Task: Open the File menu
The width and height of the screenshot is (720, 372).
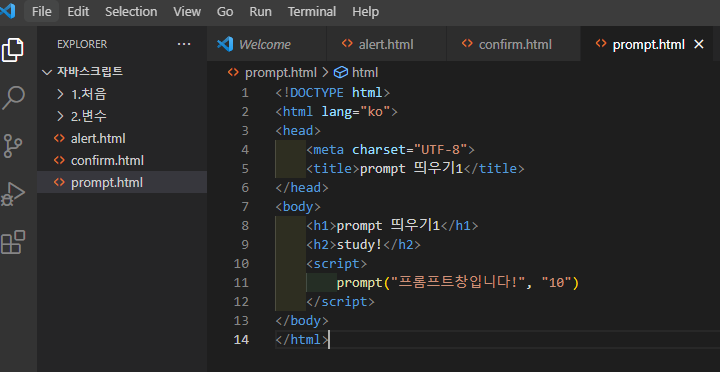Action: coord(41,11)
